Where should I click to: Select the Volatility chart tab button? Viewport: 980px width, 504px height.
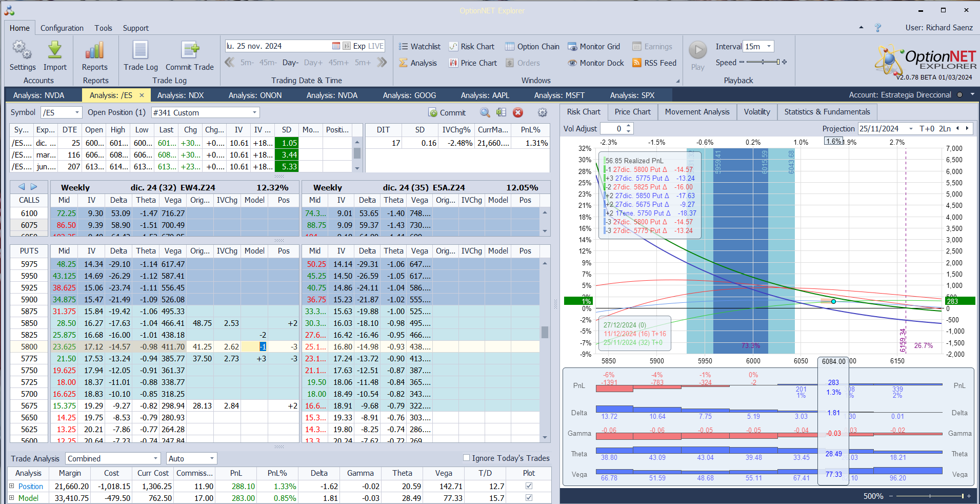[x=756, y=112]
